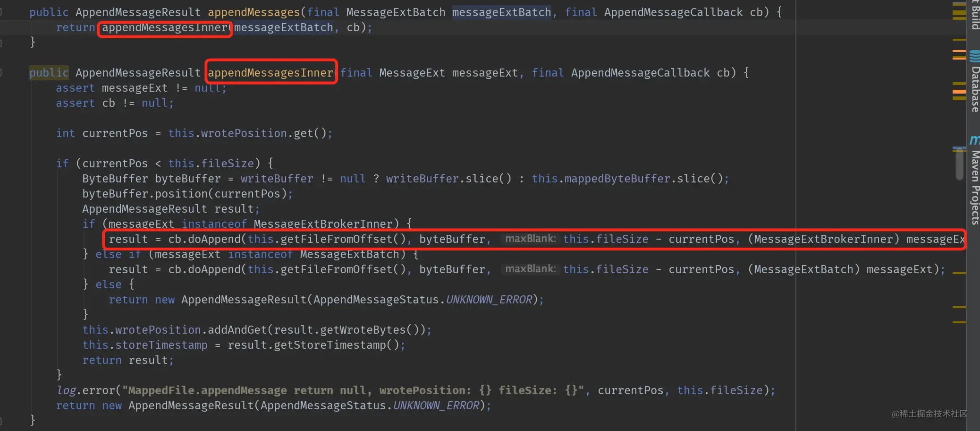This screenshot has width=980, height=431.
Task: Collapse the appendMessages method fold marker
Action: pyautogui.click(x=1, y=12)
